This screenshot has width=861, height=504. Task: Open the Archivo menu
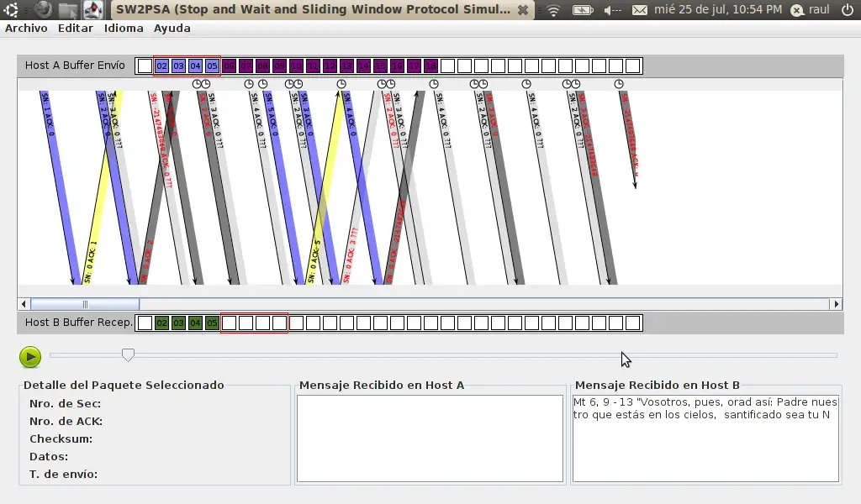[26, 28]
